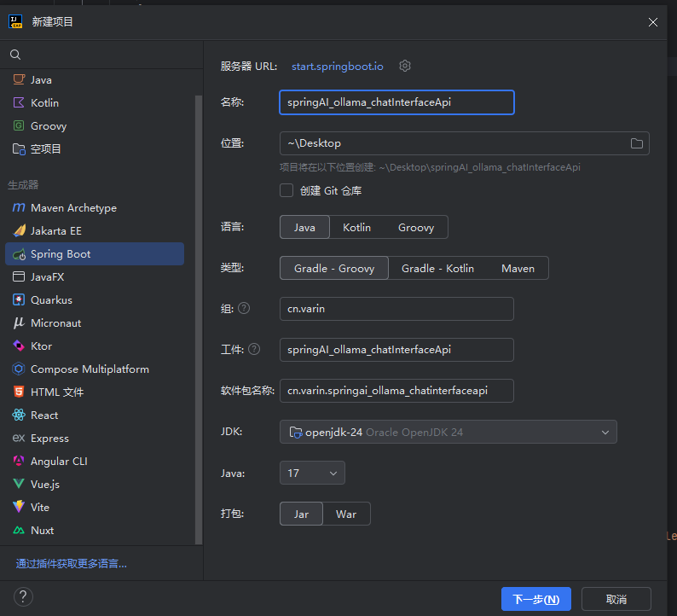The image size is (677, 616).
Task: Choose Kotlin as the language
Action: point(356,227)
